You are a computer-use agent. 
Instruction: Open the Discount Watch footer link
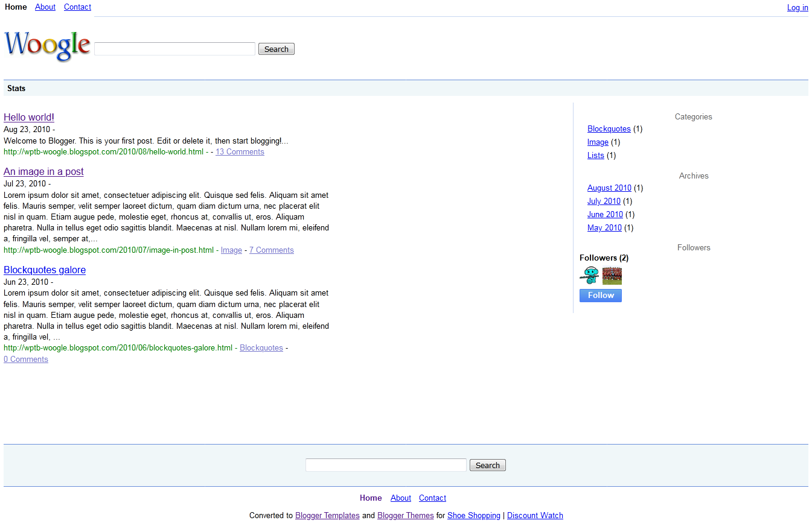(x=535, y=516)
